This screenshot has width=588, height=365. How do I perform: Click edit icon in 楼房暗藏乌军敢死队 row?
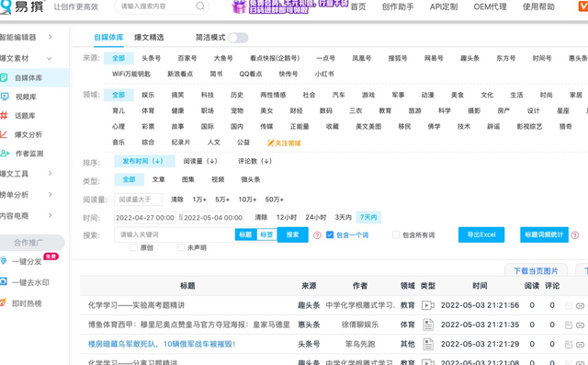tap(569, 345)
